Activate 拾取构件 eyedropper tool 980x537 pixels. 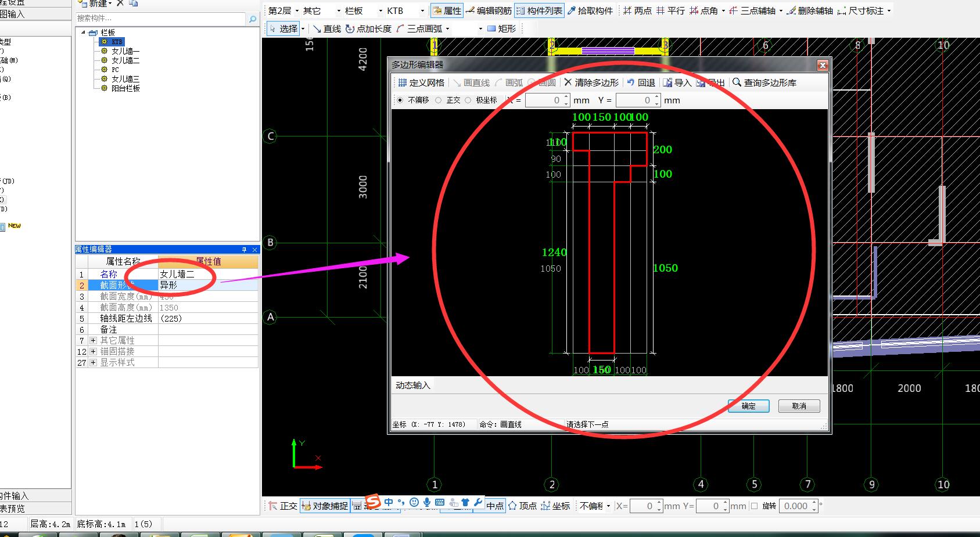coord(590,10)
